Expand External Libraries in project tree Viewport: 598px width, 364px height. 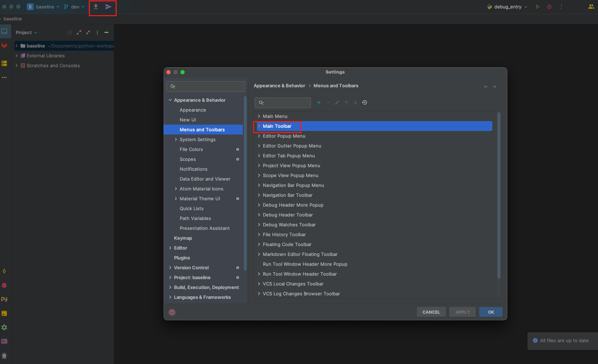click(17, 56)
